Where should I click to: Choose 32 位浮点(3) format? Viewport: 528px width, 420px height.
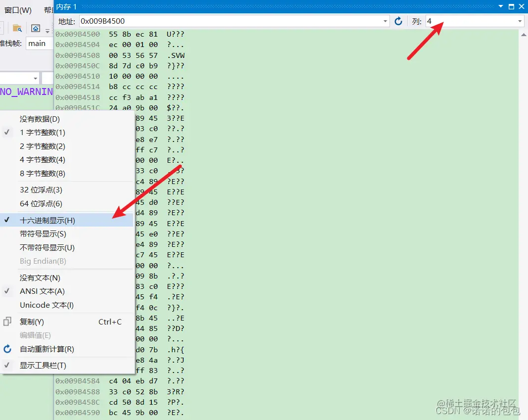(x=67, y=190)
